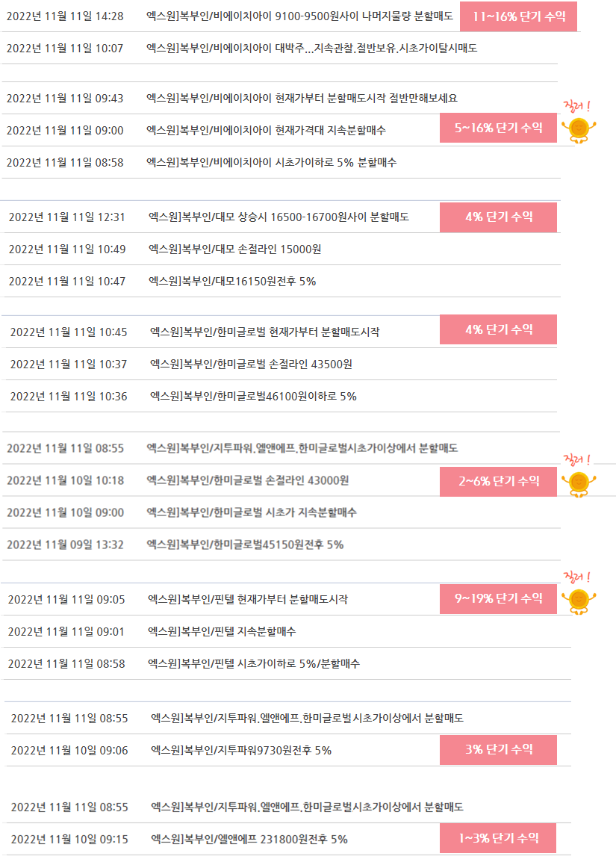
Task: Click the mascot icon beside 2~6% 단기 수익
Action: point(578,483)
